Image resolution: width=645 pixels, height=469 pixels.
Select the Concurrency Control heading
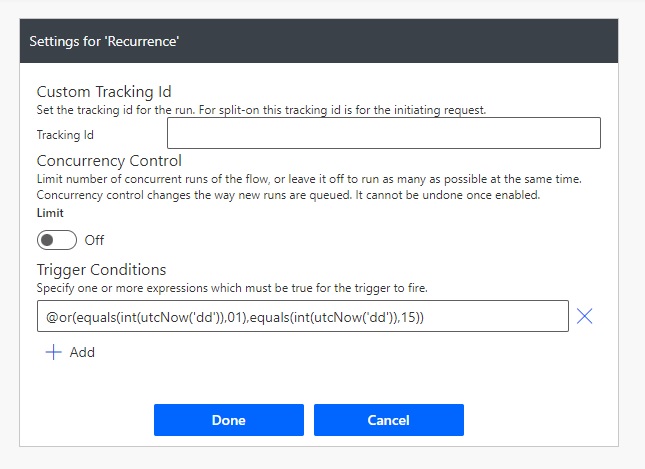coord(109,160)
